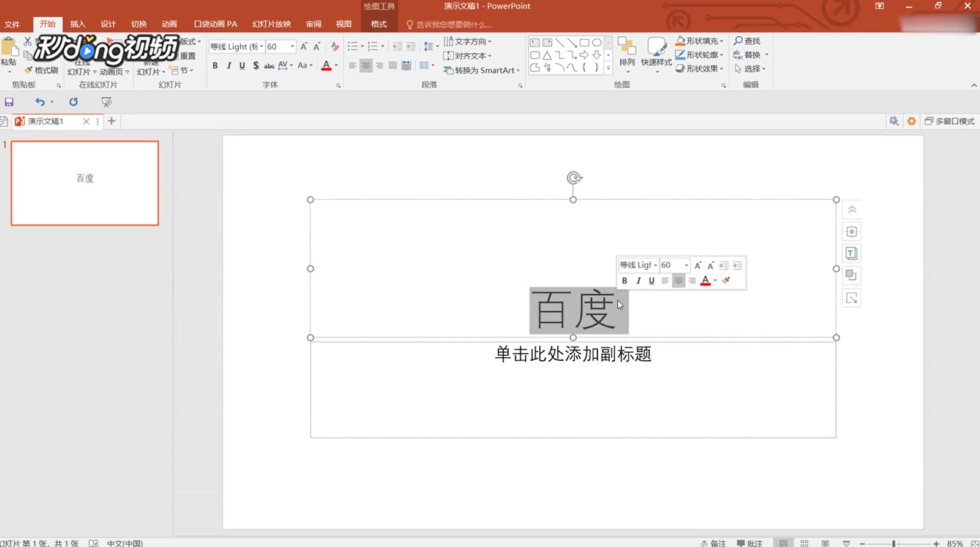Expand the 形状填充 shape fill dropdown
The height and width of the screenshot is (547, 980).
tap(721, 41)
